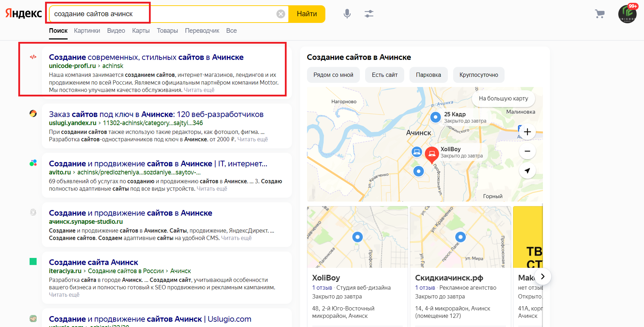
Task: Click the synapse-studio favicon
Action: coord(33,212)
